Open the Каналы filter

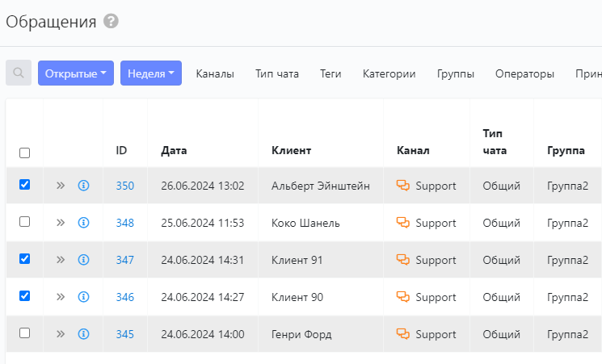215,73
